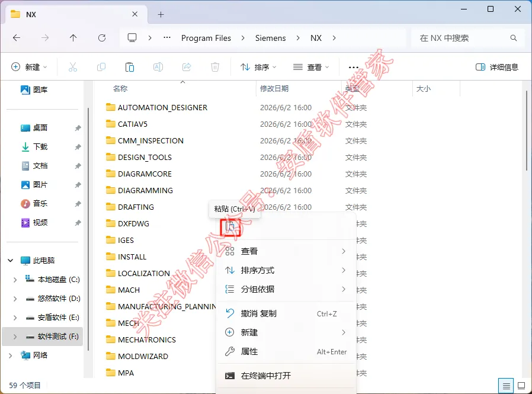Open Gallery (图库) in sidebar
Image resolution: width=532 pixels, height=394 pixels.
coord(34,89)
